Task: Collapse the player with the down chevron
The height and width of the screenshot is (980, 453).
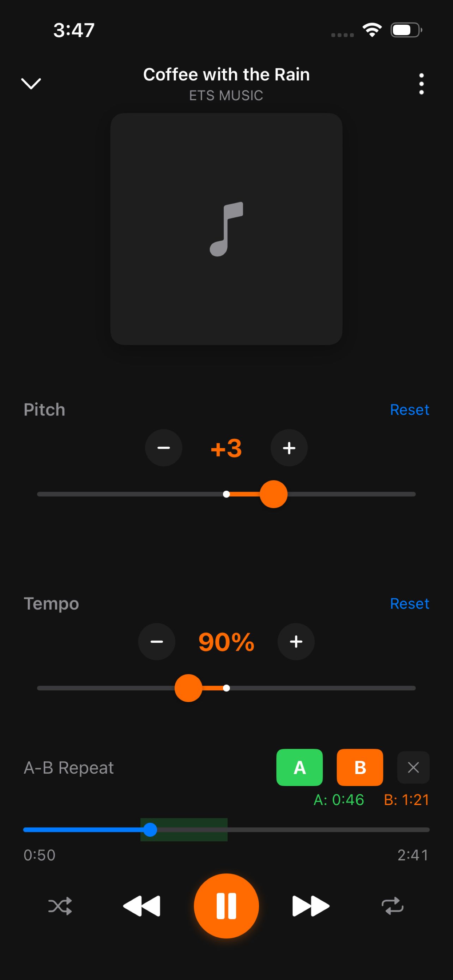Action: pyautogui.click(x=31, y=83)
